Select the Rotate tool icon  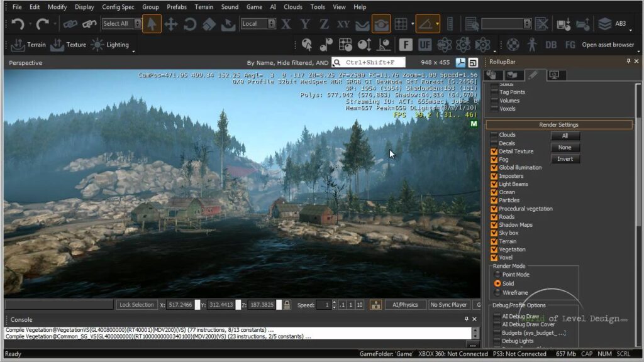[x=190, y=24]
